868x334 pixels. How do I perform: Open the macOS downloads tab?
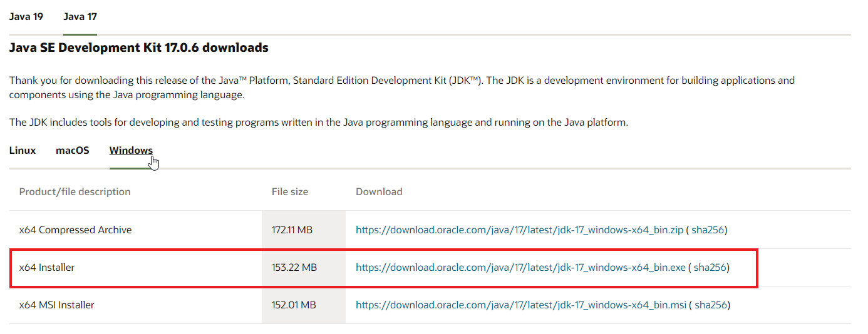[x=73, y=151]
